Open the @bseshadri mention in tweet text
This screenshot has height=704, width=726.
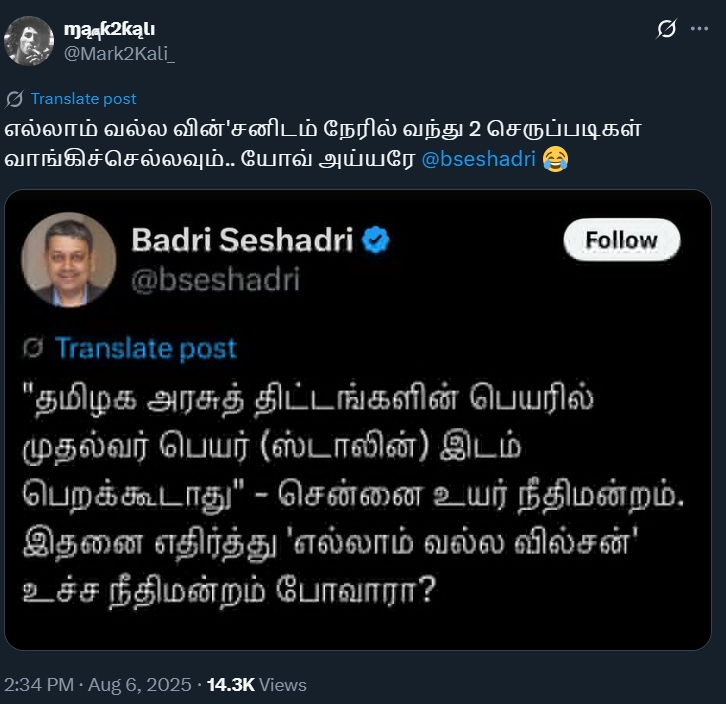tap(479, 159)
